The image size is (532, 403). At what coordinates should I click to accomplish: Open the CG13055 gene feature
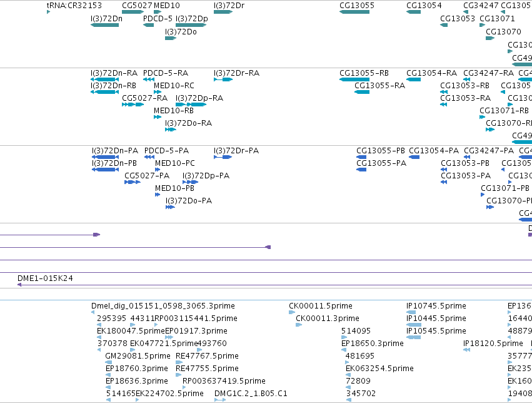click(x=354, y=12)
